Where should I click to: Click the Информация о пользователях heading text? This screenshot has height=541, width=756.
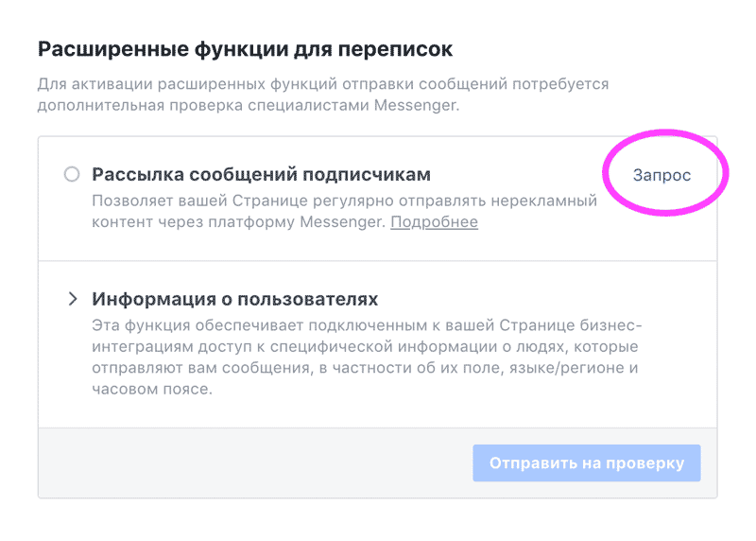(x=234, y=300)
